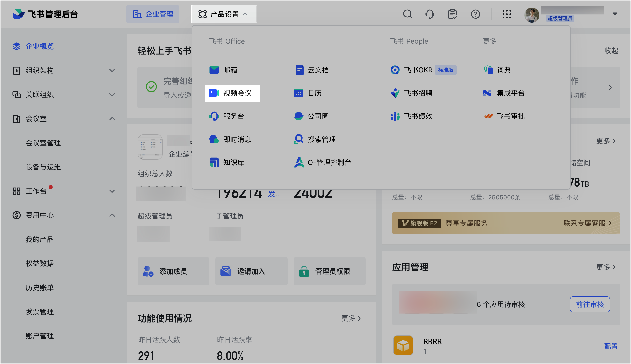Click the search magnifier icon in header
631x364 pixels.
[x=407, y=14]
